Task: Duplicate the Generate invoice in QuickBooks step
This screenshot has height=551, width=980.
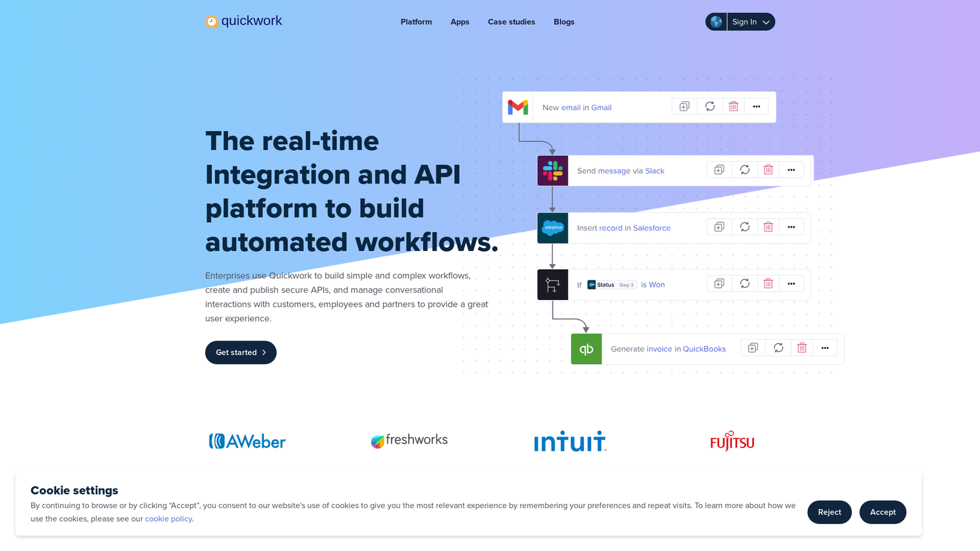Action: pyautogui.click(x=753, y=348)
